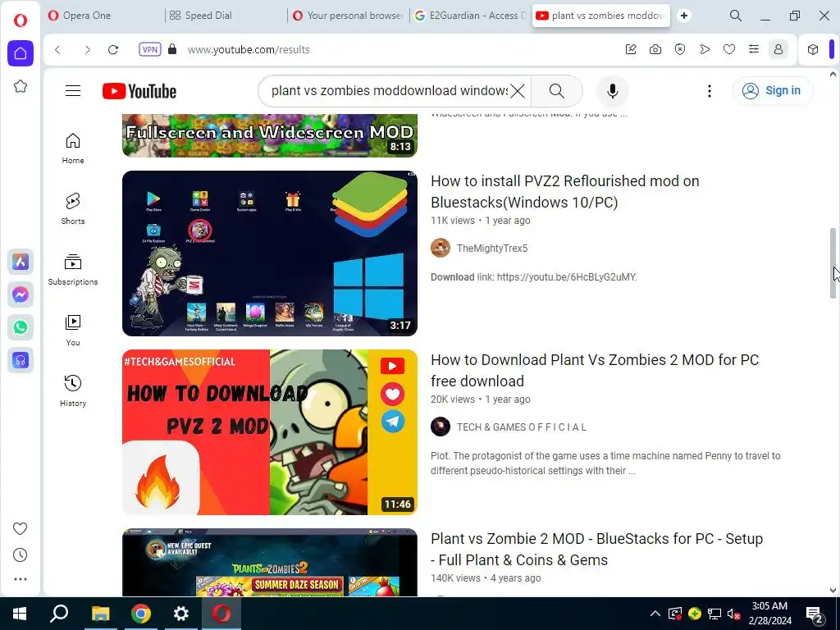Open YouTube settings three-dot menu
Image resolution: width=840 pixels, height=630 pixels.
[710, 91]
